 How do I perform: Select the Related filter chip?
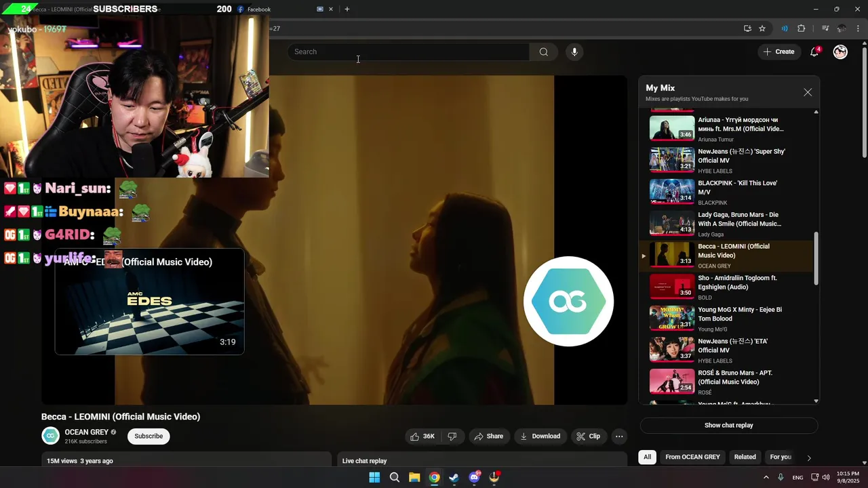pos(745,457)
